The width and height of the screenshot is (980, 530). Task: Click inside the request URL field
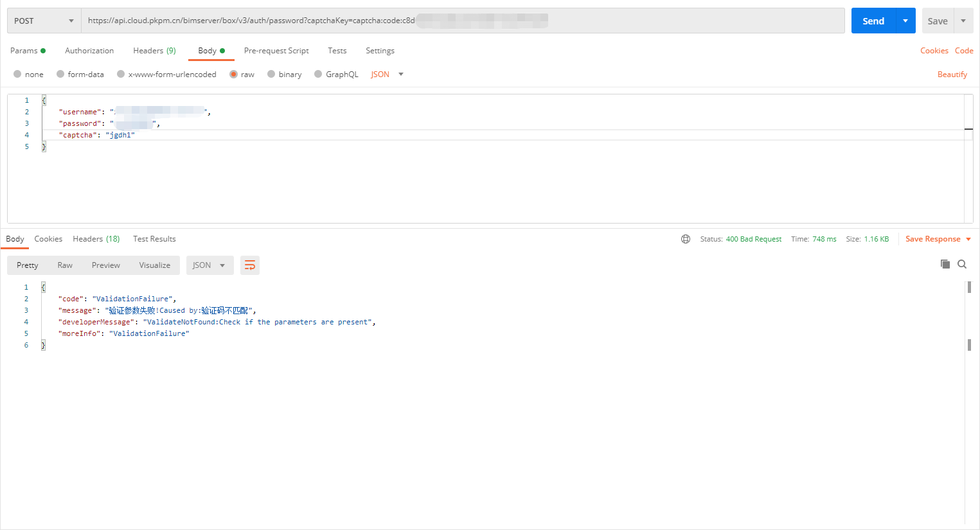(463, 21)
